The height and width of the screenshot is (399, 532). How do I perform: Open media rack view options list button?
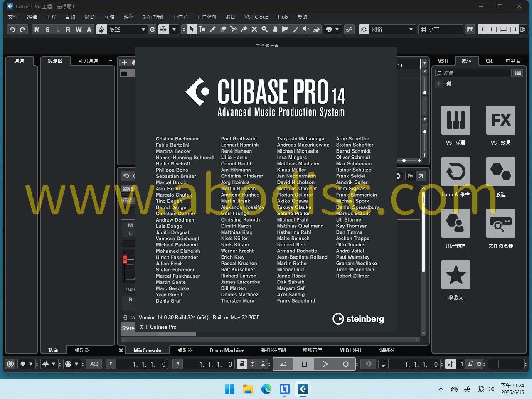tap(518, 73)
